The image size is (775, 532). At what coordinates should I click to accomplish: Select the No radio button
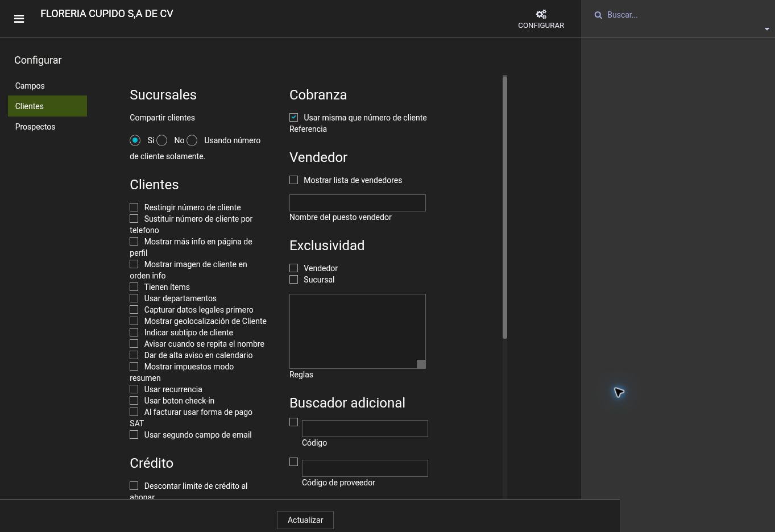(x=161, y=140)
